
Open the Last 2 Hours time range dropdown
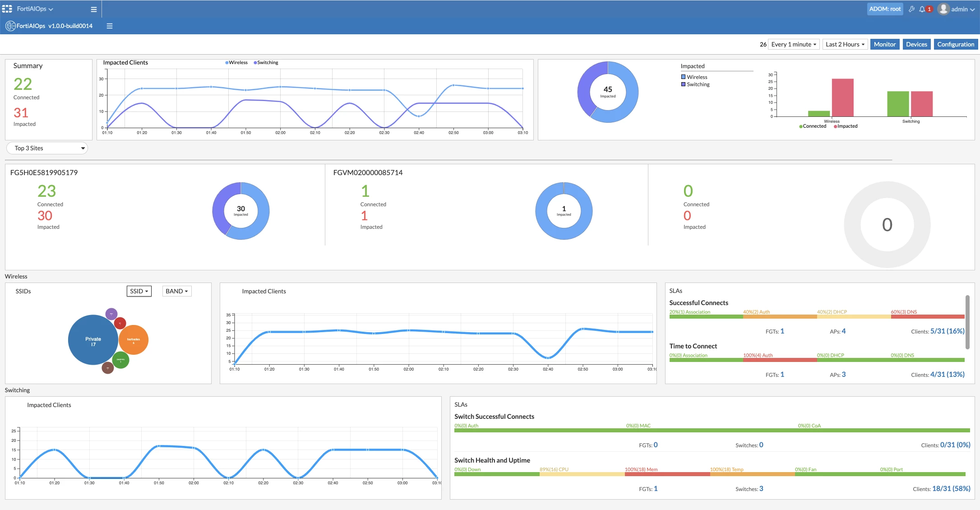pos(845,44)
